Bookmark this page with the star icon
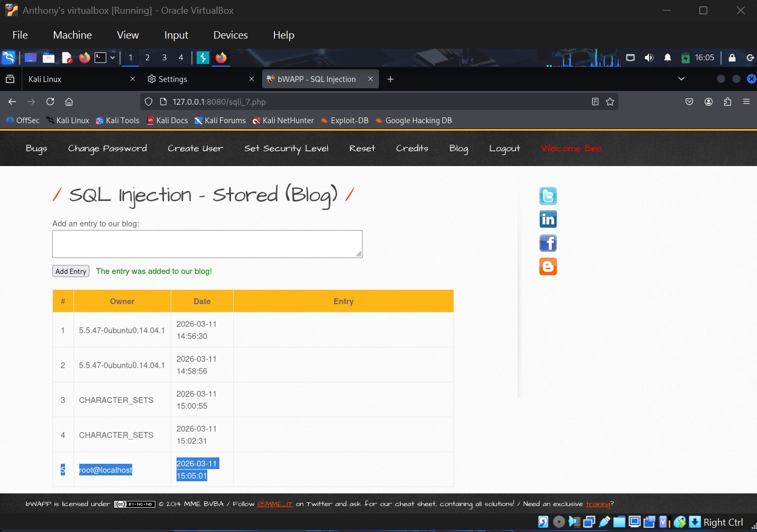The width and height of the screenshot is (757, 532). (x=610, y=102)
